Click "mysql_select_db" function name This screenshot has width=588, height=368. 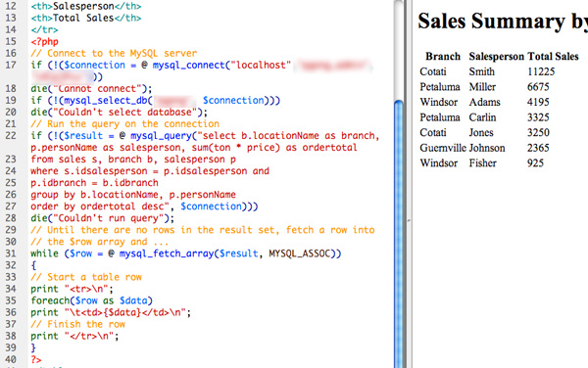point(106,101)
